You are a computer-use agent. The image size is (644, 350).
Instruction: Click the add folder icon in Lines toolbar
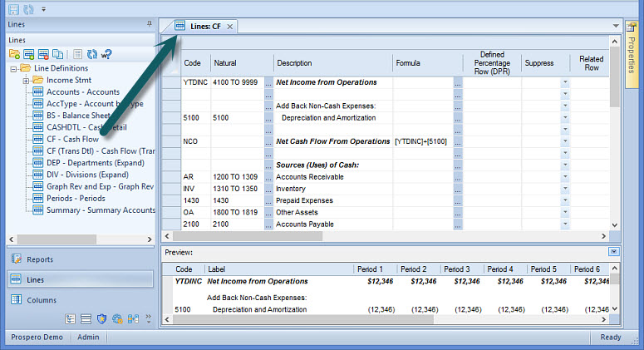pos(15,55)
